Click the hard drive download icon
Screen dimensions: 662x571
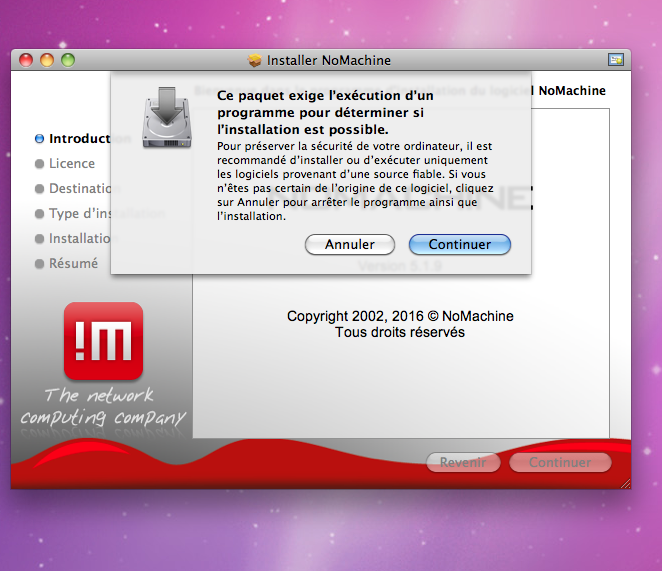(167, 117)
